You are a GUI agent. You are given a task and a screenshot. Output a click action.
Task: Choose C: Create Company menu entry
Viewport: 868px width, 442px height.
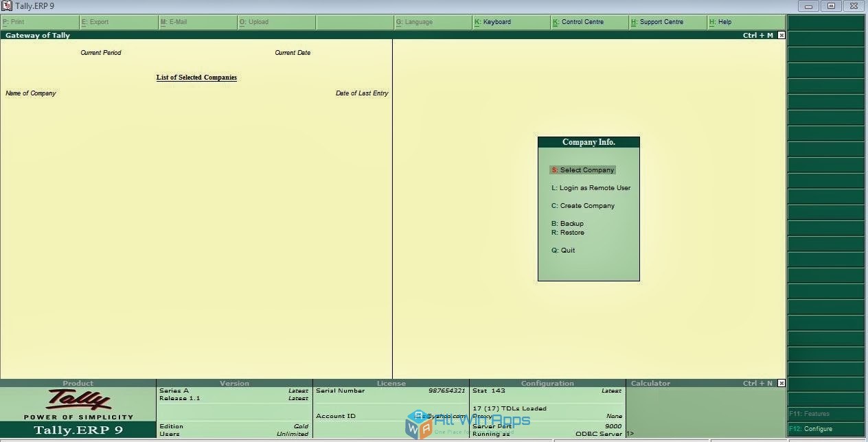(583, 206)
